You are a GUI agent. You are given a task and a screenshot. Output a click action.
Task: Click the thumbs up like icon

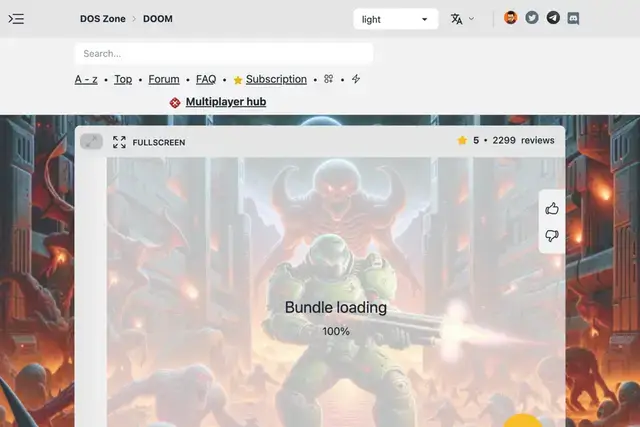[552, 209]
